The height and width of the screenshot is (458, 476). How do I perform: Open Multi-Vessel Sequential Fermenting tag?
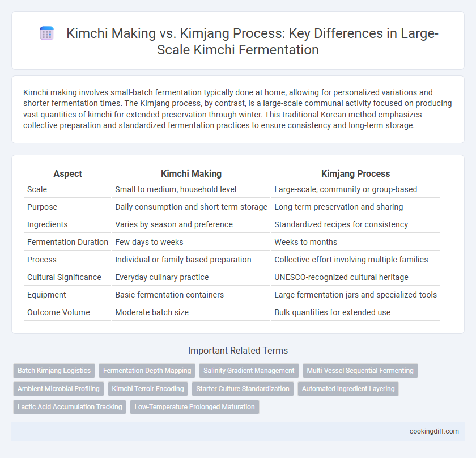[360, 371]
